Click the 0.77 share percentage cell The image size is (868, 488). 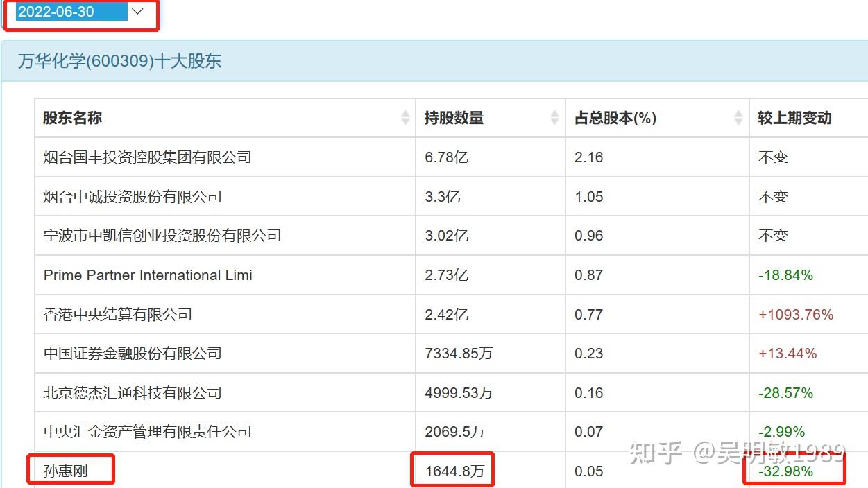coord(589,314)
